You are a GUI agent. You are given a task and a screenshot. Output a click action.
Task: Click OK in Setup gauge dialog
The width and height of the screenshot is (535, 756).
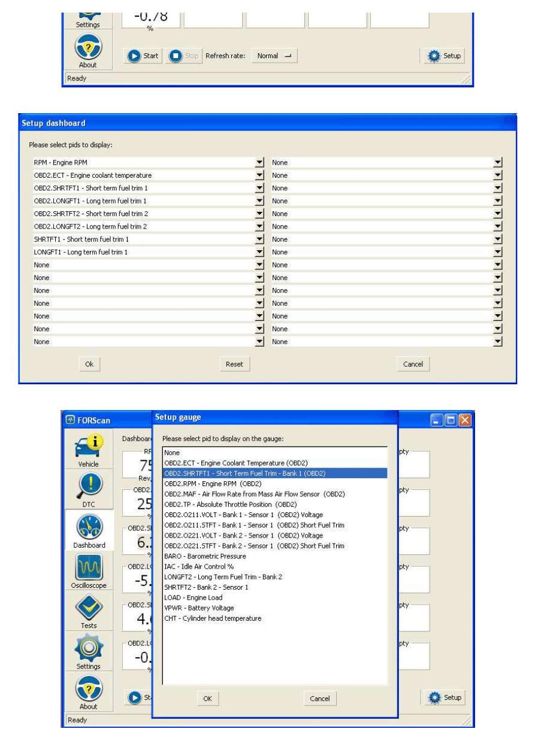[x=207, y=699]
